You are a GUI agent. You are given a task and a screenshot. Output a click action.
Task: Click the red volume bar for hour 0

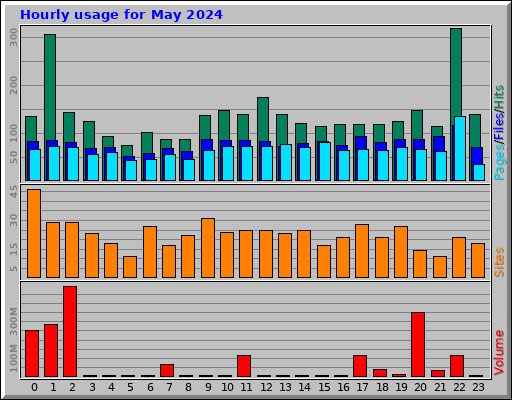click(32, 354)
